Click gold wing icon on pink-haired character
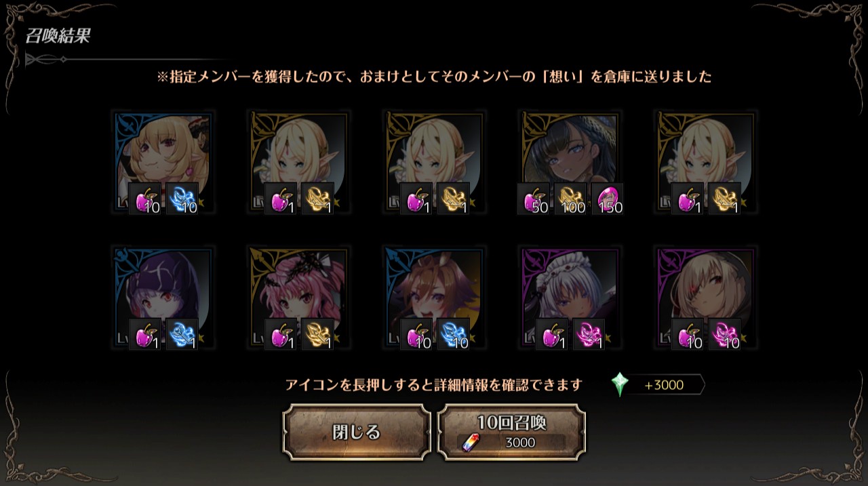This screenshot has height=486, width=868. (317, 335)
